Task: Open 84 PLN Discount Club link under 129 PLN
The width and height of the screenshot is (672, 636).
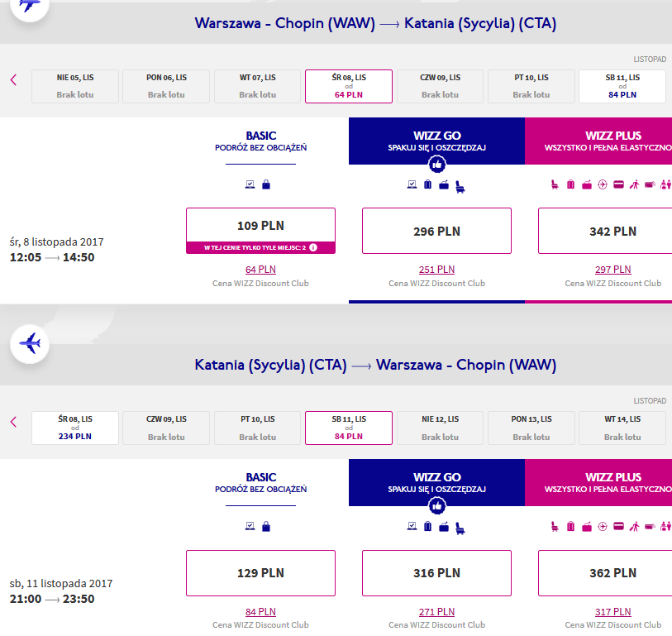Action: coord(260,611)
